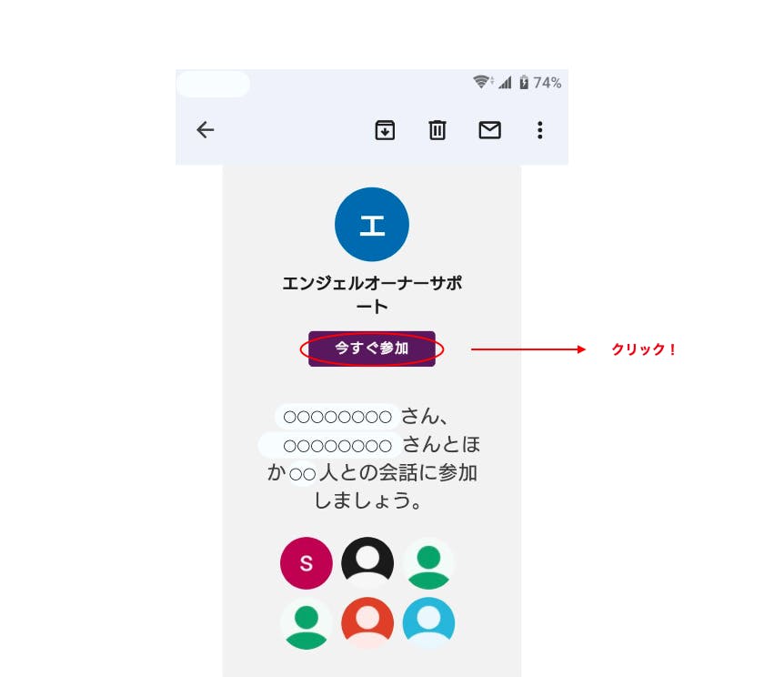Mark message unread via envelope icon
Viewport: 784px width, 677px height.
[x=489, y=130]
